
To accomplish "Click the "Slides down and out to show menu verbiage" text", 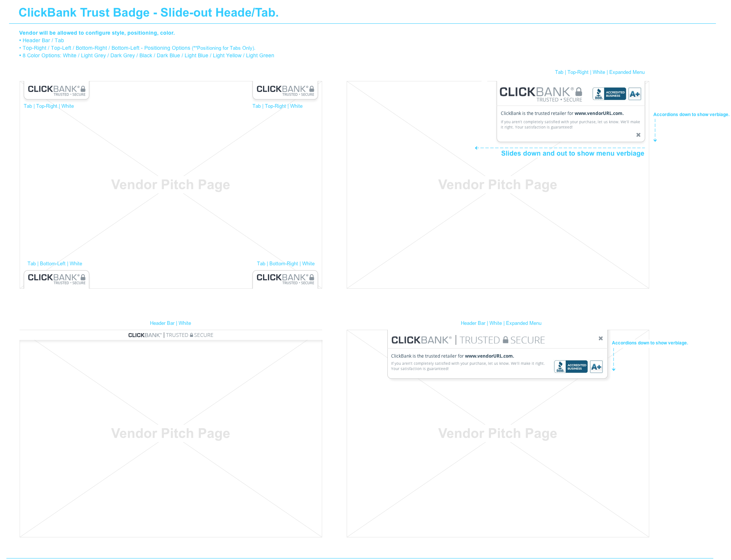I will click(x=573, y=153).
